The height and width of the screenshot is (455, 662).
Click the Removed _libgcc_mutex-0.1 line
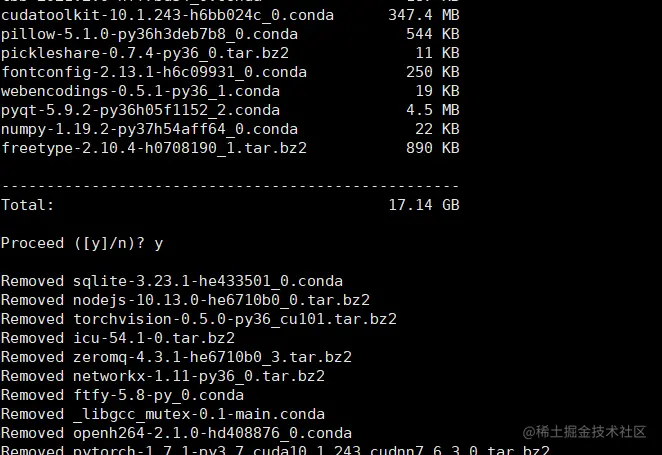coord(163,414)
